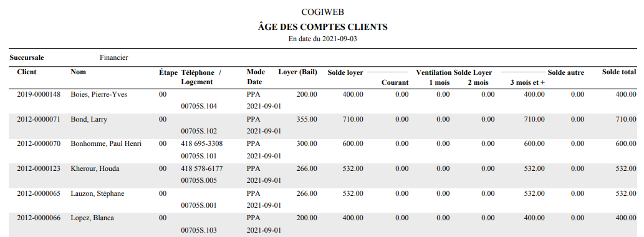Click the Ventilation Solde Loyer header
The image size is (644, 237).
[x=454, y=73]
